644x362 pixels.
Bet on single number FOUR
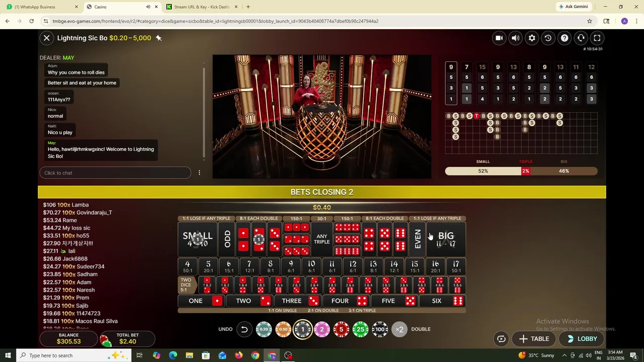pos(346,301)
